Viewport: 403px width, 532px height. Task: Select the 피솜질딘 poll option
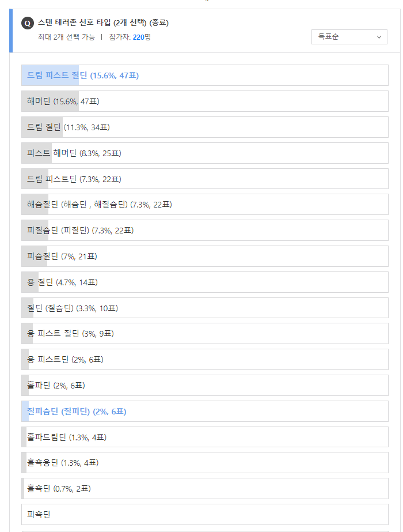click(205, 256)
